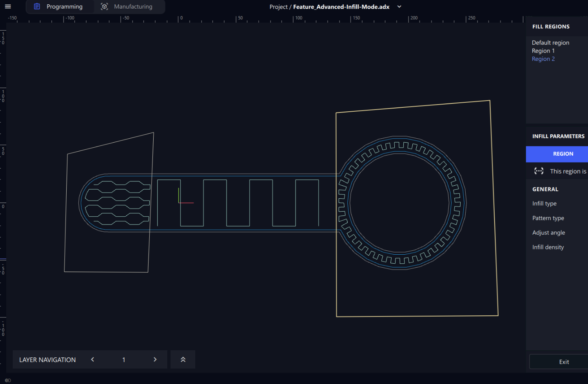588x384 pixels.
Task: Click the Exit button
Action: (x=564, y=362)
